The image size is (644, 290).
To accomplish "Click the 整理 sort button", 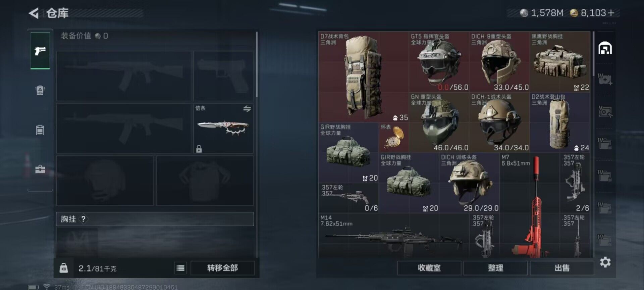I will click(x=495, y=268).
